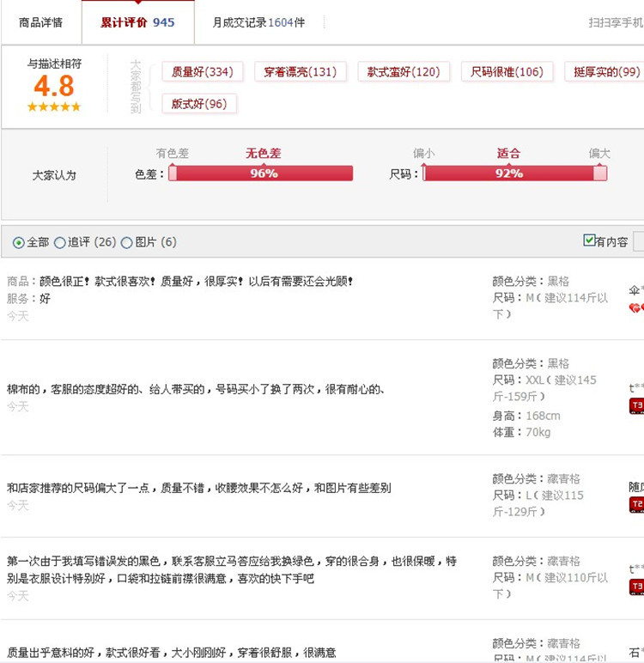Viewport: 644px width, 663px height.
Task: Click the T3 badge beside the 第一次 review
Action: point(636,586)
